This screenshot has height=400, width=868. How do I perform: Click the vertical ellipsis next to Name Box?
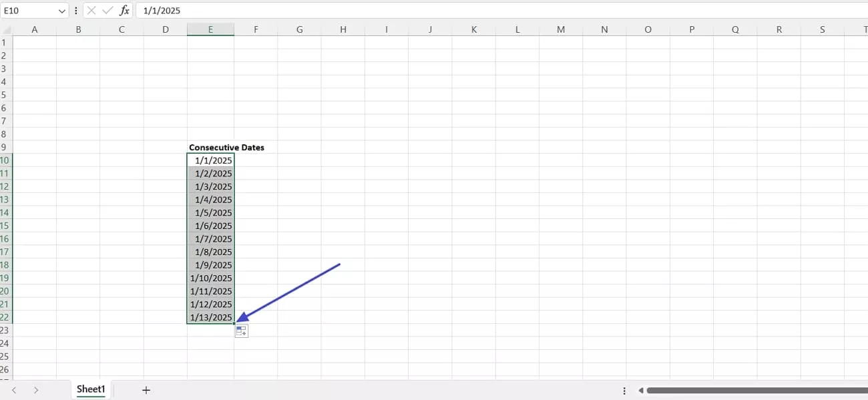pos(76,10)
